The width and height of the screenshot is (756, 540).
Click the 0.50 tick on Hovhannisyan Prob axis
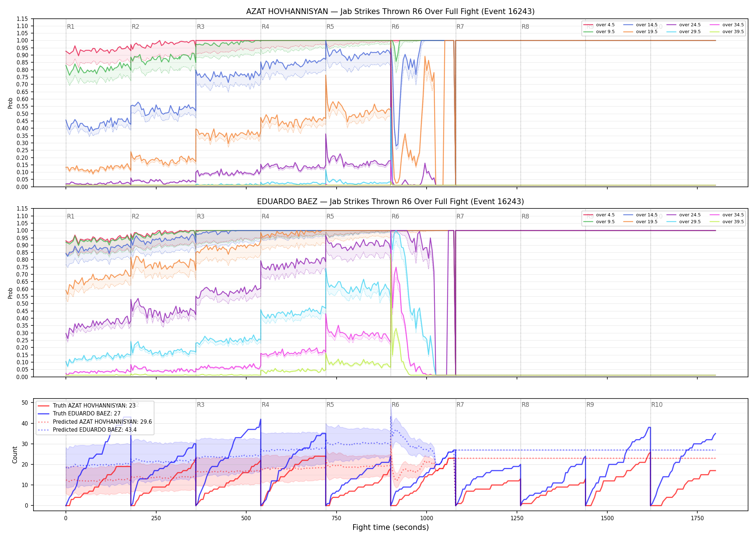tap(22, 114)
